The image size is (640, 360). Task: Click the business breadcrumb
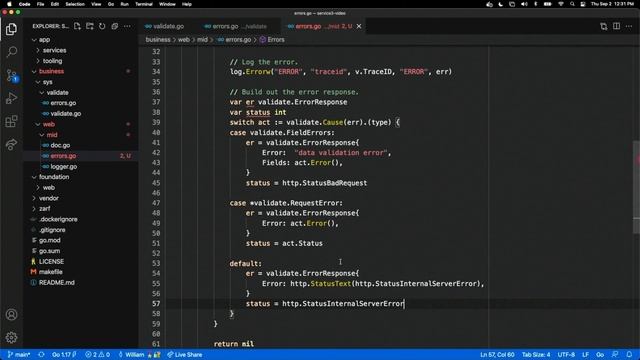[x=158, y=40]
